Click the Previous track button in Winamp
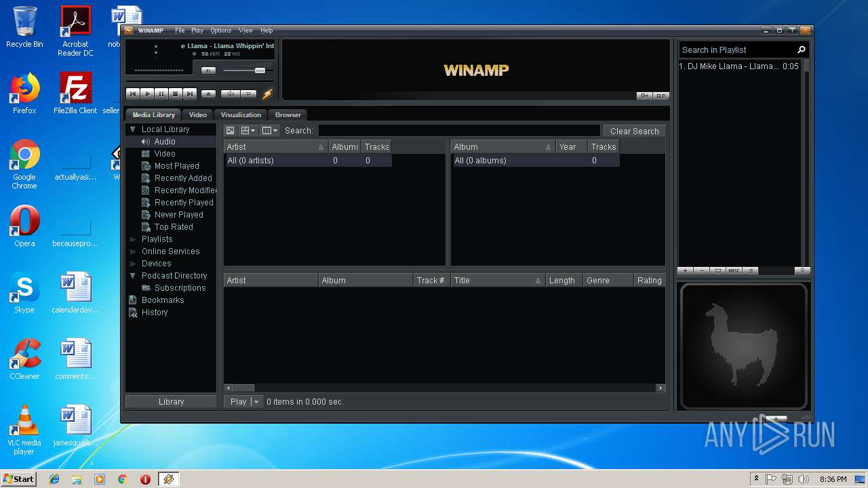The width and height of the screenshot is (868, 488). point(133,94)
